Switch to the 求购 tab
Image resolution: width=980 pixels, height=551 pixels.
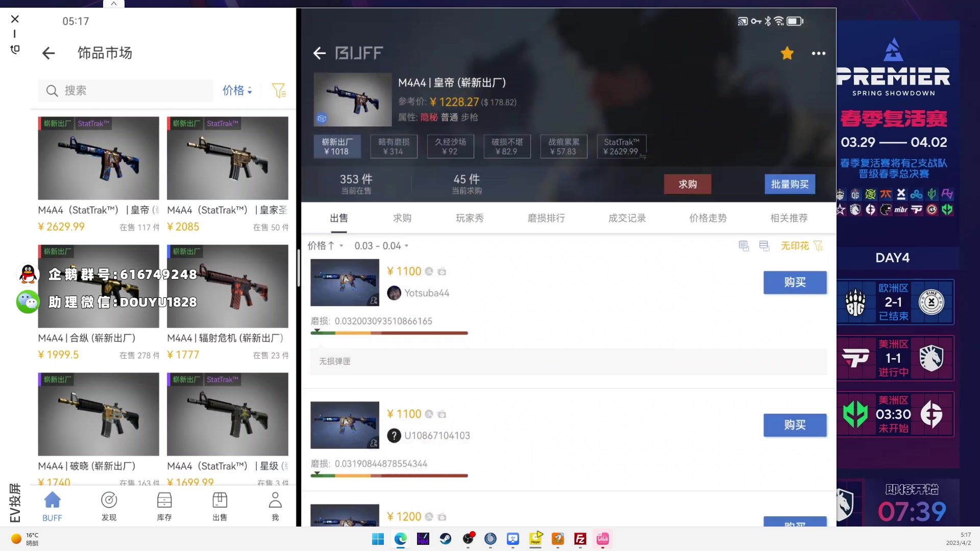point(402,218)
